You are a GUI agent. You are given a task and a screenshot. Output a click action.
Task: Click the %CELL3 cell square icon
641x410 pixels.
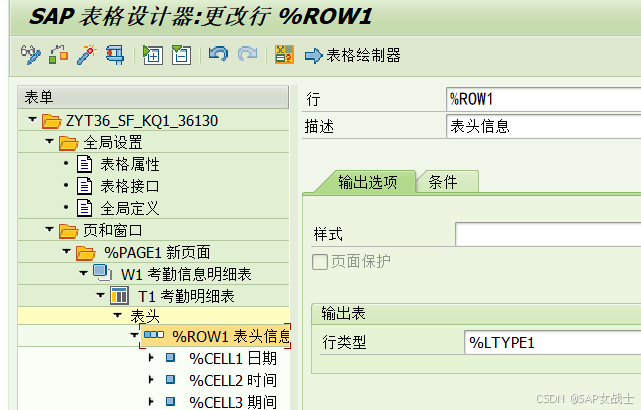coord(170,401)
